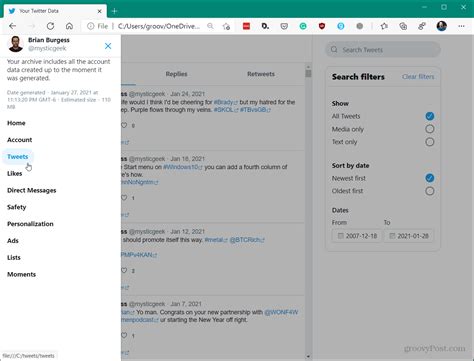The height and width of the screenshot is (361, 474).
Task: Reload the page with refresh icon
Action: (x=50, y=26)
